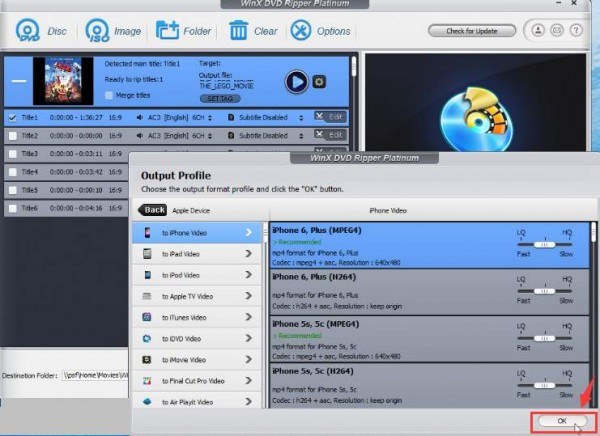Clear the title list with trash icon
This screenshot has width=600, height=436.
[x=238, y=30]
